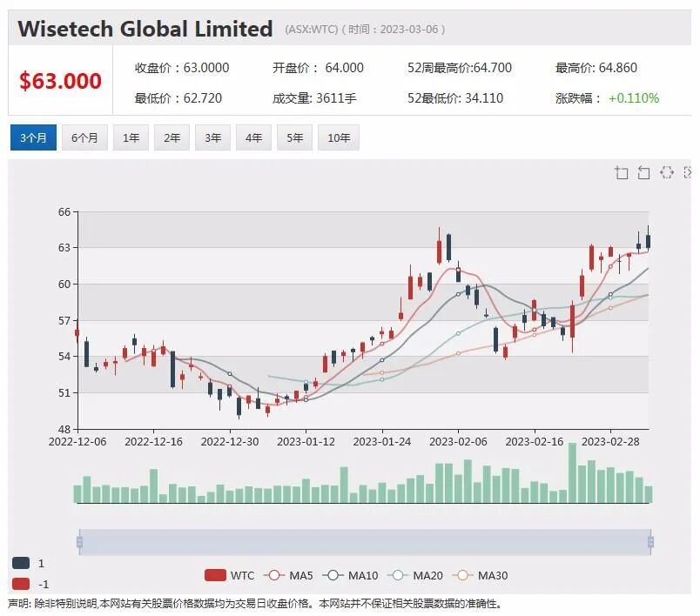Click the 收盘价：63.0000 value
Viewport: 700px width, 616px height.
tap(182, 68)
